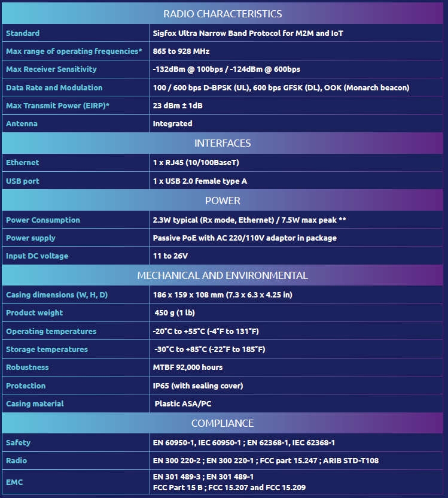Screen dimensions: 448x498
Task: Click 'FCC Part 15 B ; FCC 15.207 and FCC 15.209'
Action: 230,487
